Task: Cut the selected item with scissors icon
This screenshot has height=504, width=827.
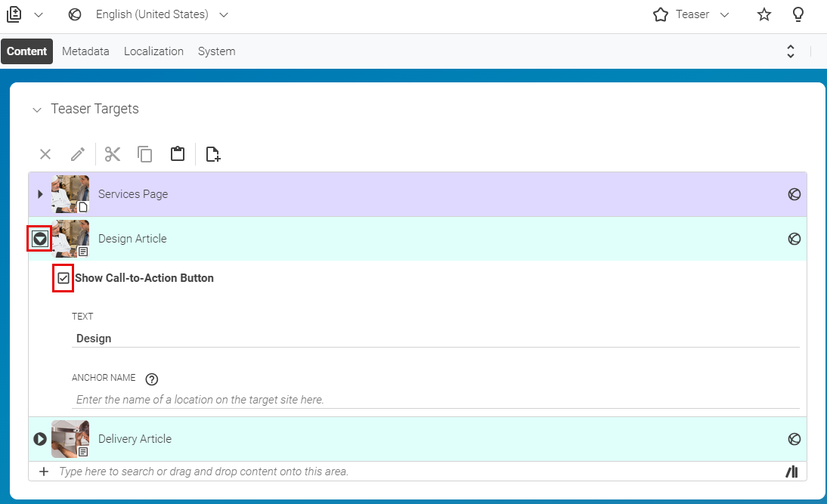Action: tap(112, 153)
